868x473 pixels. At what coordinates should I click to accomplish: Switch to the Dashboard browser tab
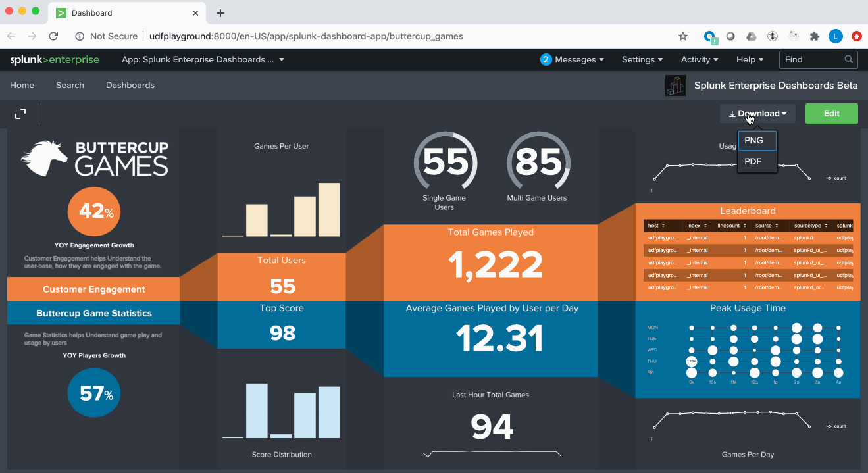coord(128,13)
